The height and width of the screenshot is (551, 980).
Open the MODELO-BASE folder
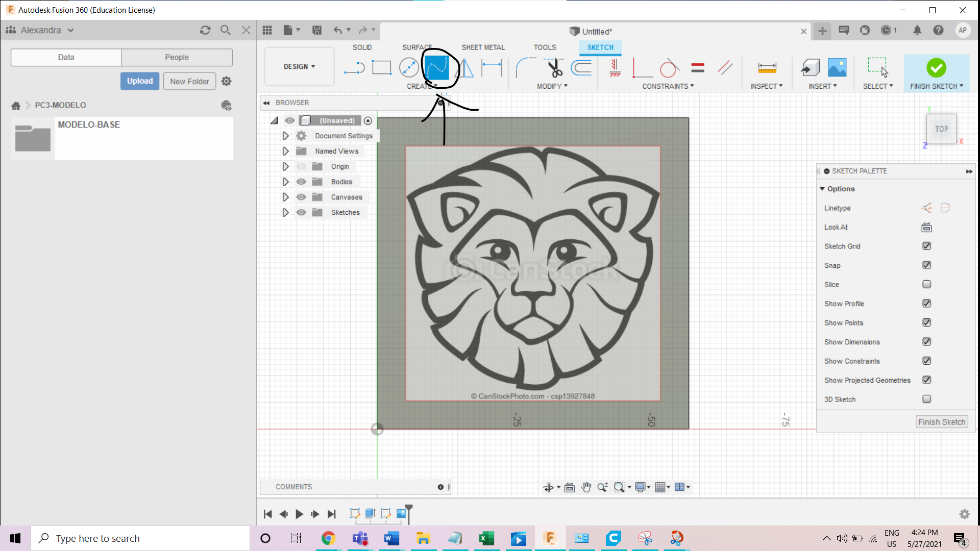(x=122, y=138)
